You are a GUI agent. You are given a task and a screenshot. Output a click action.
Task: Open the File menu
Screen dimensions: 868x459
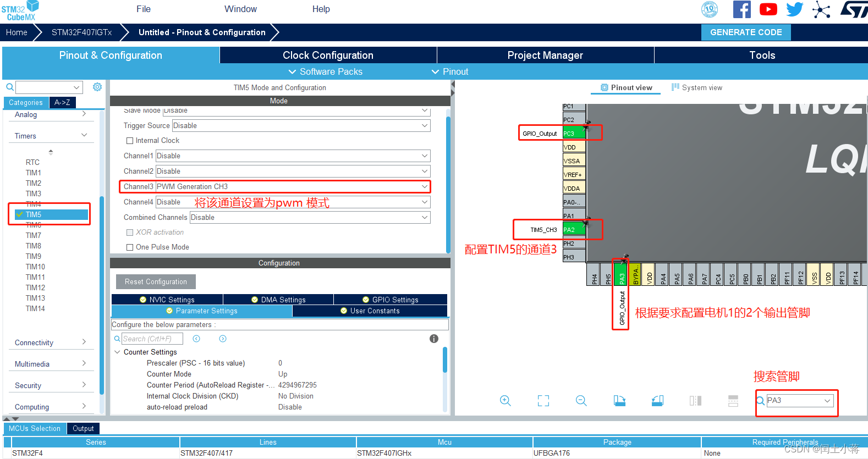point(144,9)
